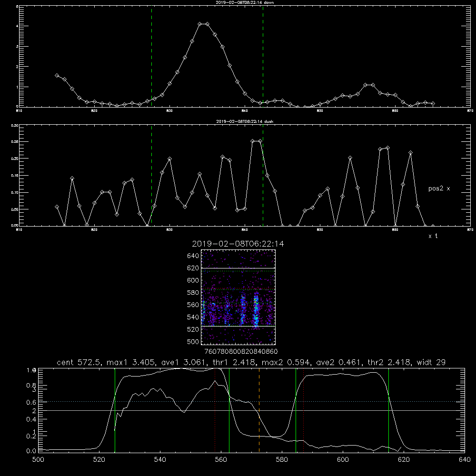
Task: Click the dawn plot title text
Action: tap(245, 2)
